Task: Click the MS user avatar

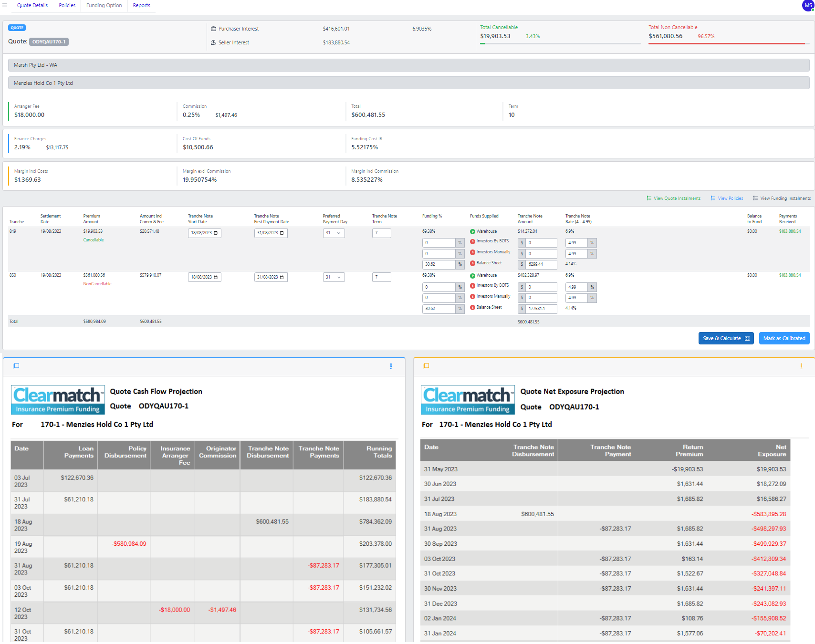Action: pos(808,6)
